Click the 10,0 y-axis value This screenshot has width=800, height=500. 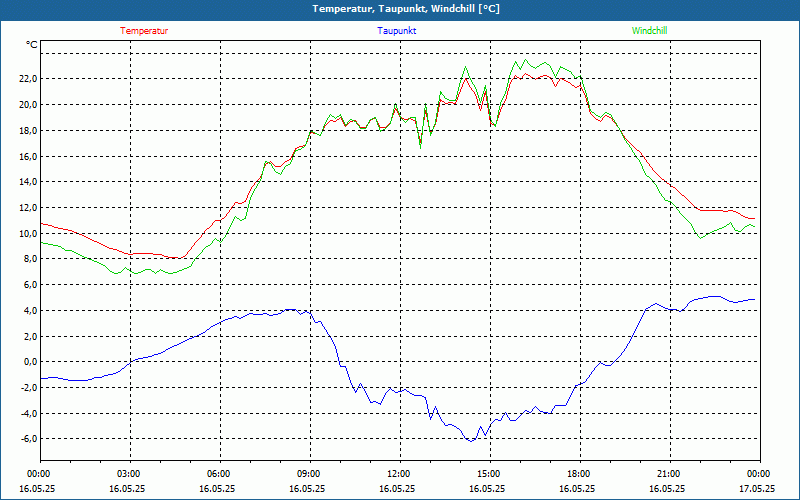pyautogui.click(x=28, y=233)
